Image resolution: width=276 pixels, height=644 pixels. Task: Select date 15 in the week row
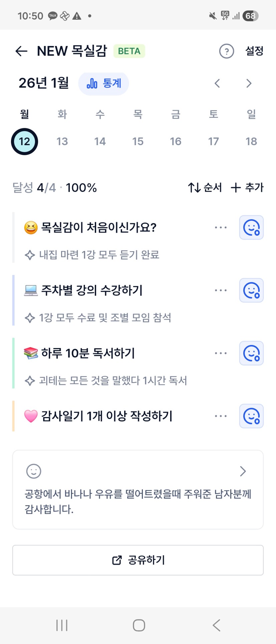click(x=138, y=141)
